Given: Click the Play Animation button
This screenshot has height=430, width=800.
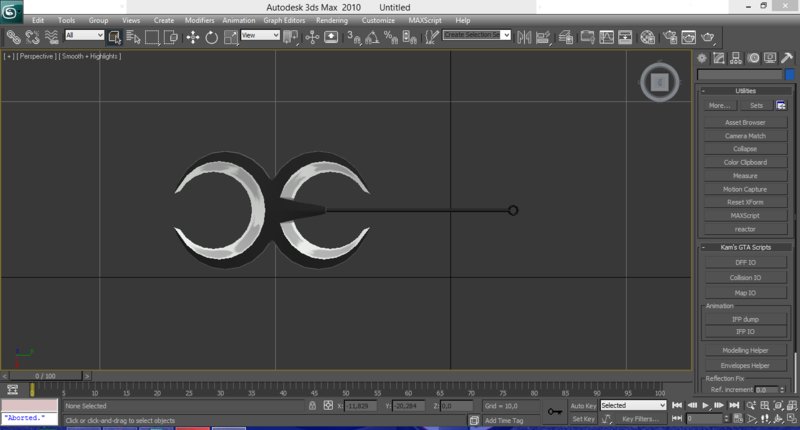Looking at the screenshot, I should (706, 406).
